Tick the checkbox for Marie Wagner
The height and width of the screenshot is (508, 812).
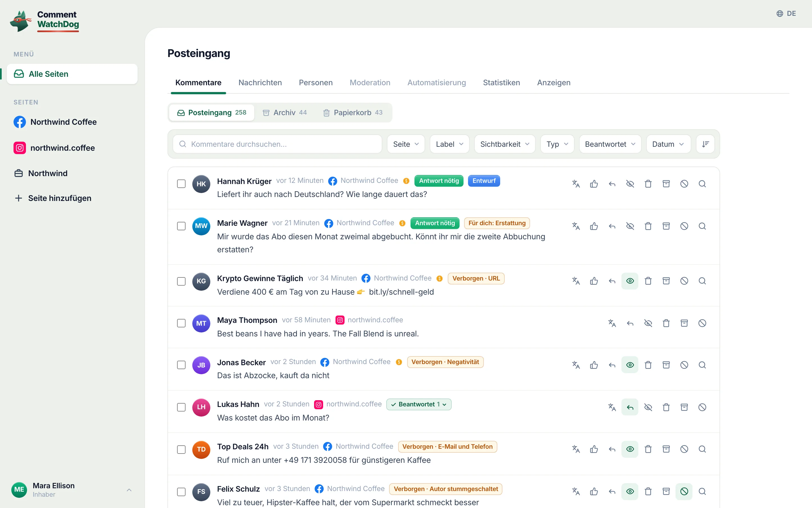coord(181,226)
